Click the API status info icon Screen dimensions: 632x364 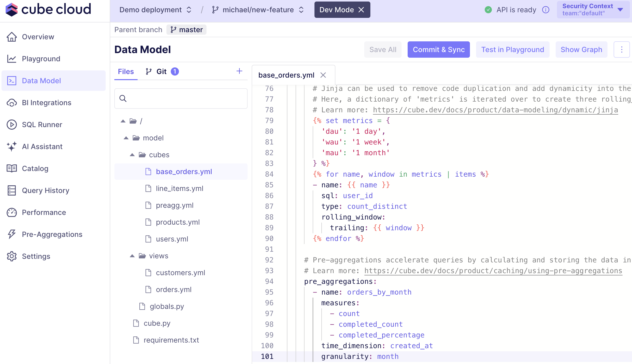click(546, 10)
